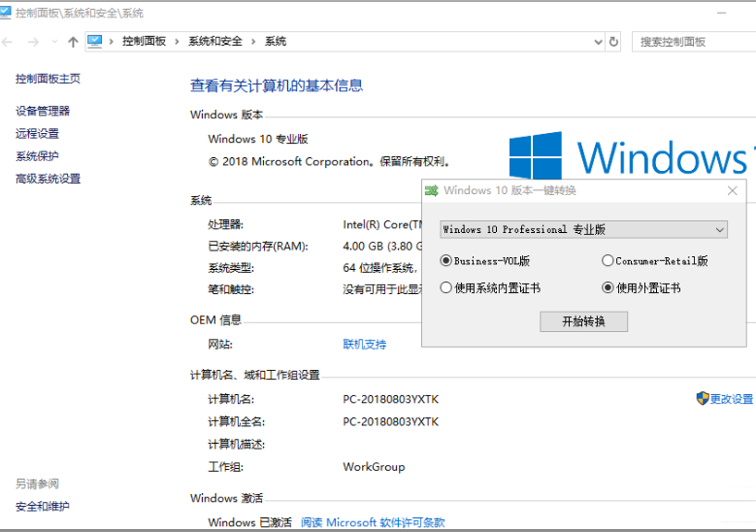Click the control panel window title icon
The height and width of the screenshot is (532, 756).
[5, 13]
